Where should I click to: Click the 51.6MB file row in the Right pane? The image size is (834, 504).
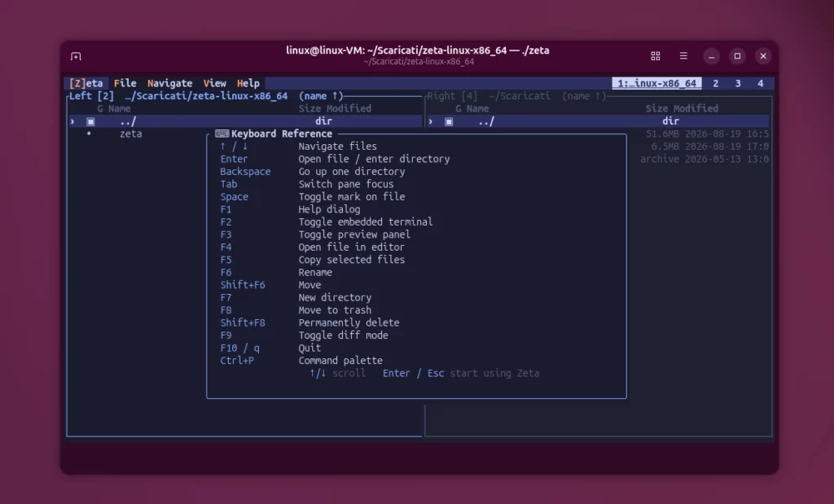click(x=706, y=134)
